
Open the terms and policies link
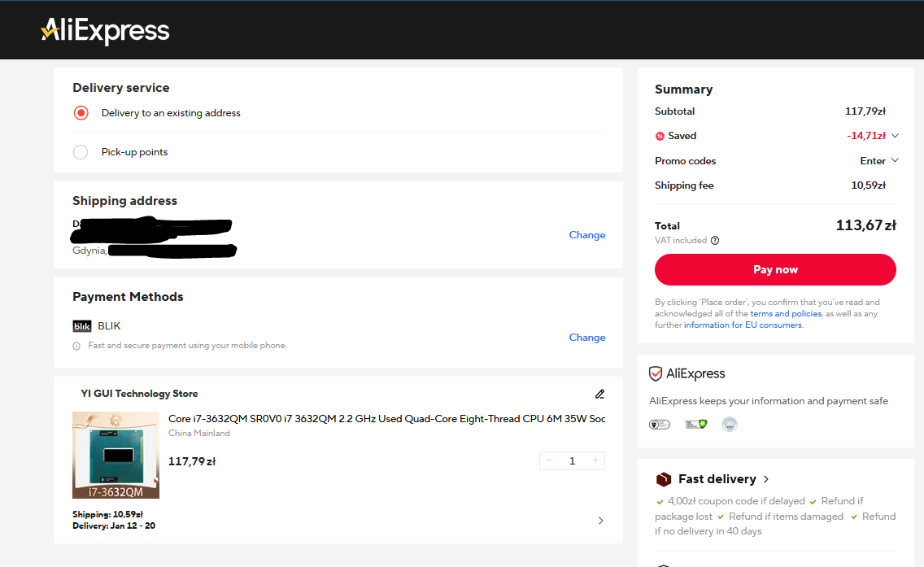[786, 313]
